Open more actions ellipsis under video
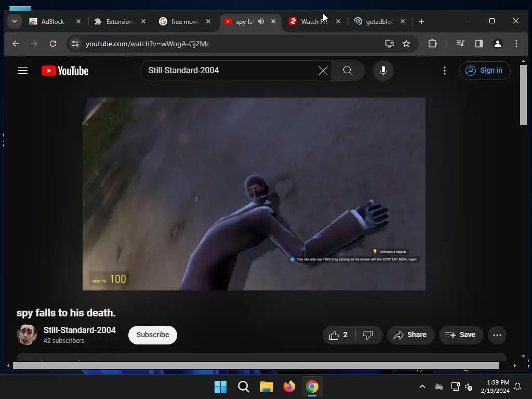Image resolution: width=532 pixels, height=399 pixels. (x=497, y=335)
